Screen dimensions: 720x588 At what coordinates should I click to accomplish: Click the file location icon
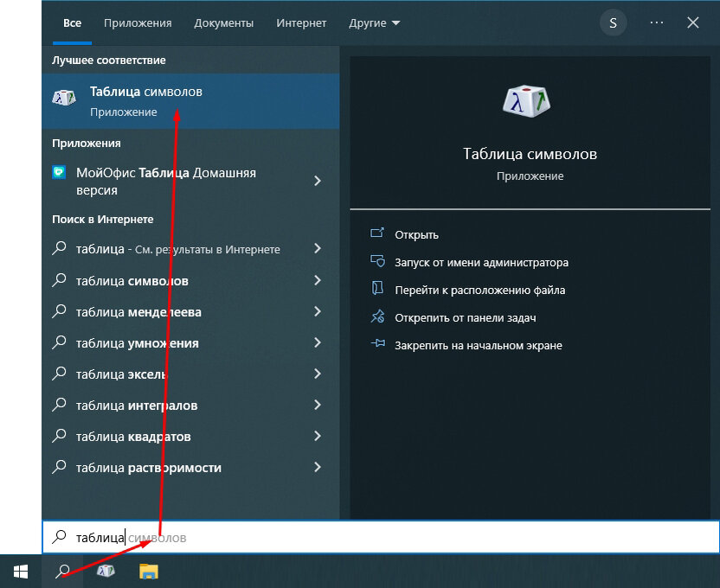click(x=377, y=288)
